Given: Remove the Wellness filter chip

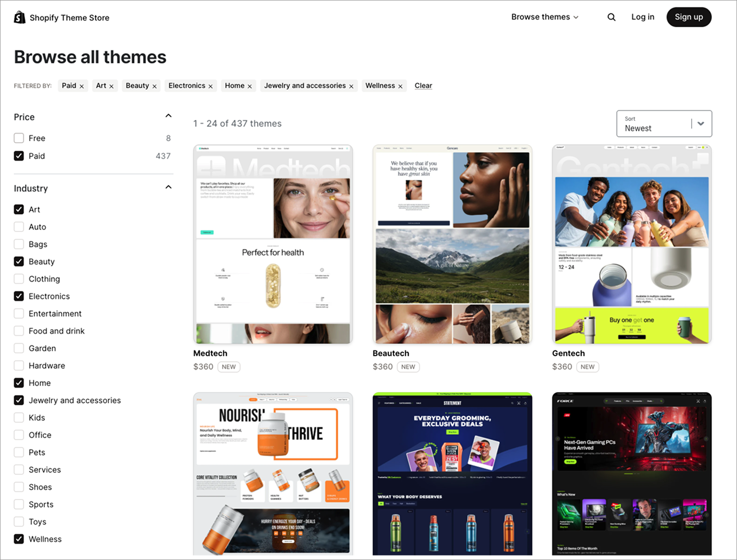Looking at the screenshot, I should click(400, 86).
